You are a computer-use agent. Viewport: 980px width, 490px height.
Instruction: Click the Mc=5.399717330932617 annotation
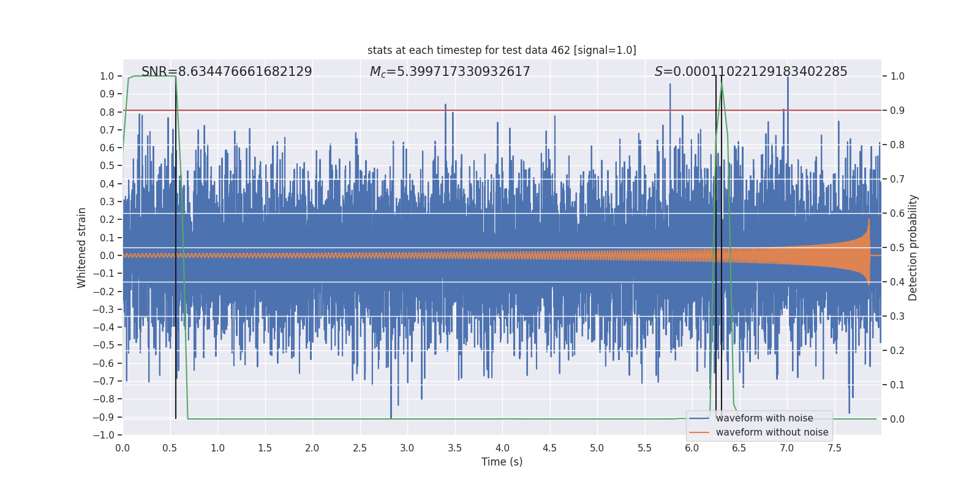[x=450, y=72]
